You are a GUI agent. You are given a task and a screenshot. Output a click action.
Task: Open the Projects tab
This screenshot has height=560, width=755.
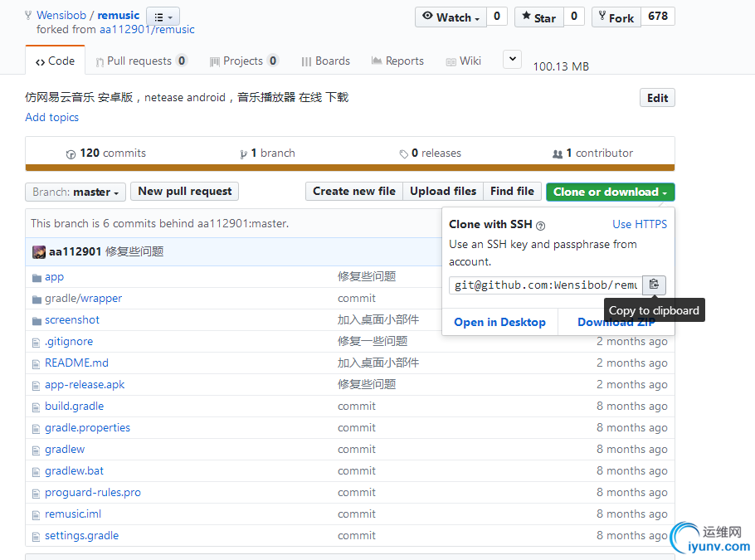coord(244,61)
